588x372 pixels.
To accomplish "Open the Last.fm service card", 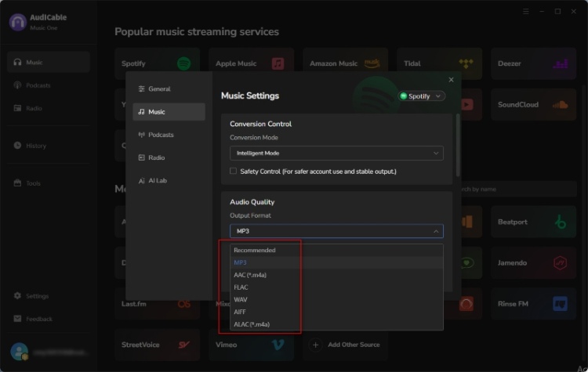I will [157, 303].
